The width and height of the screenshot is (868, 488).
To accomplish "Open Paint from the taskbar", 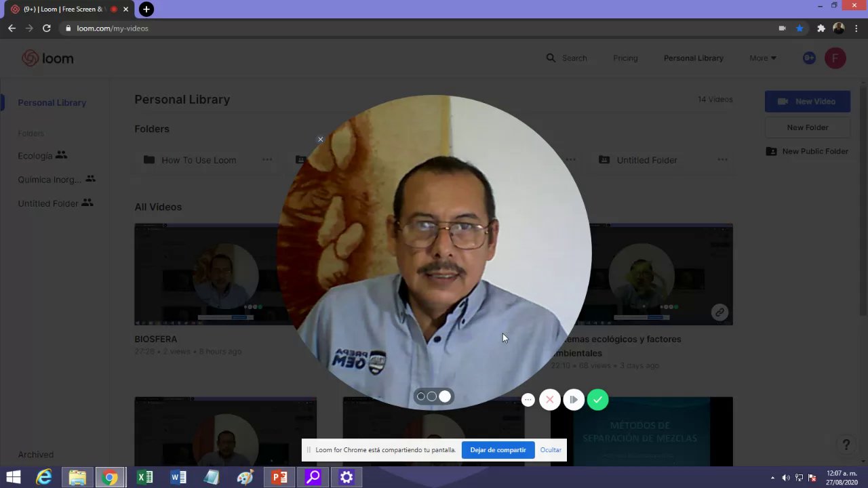I will tap(245, 477).
